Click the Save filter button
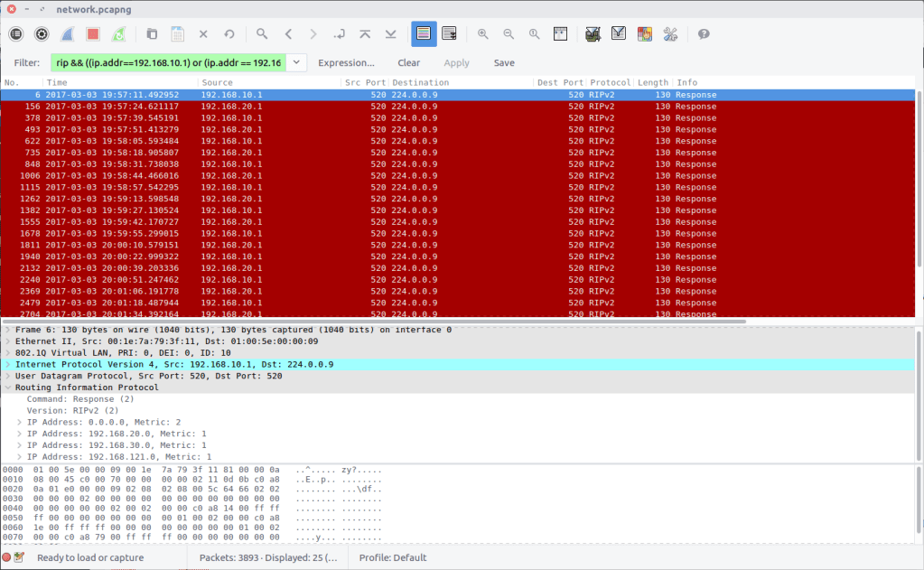Image resolution: width=924 pixels, height=570 pixels. point(504,63)
